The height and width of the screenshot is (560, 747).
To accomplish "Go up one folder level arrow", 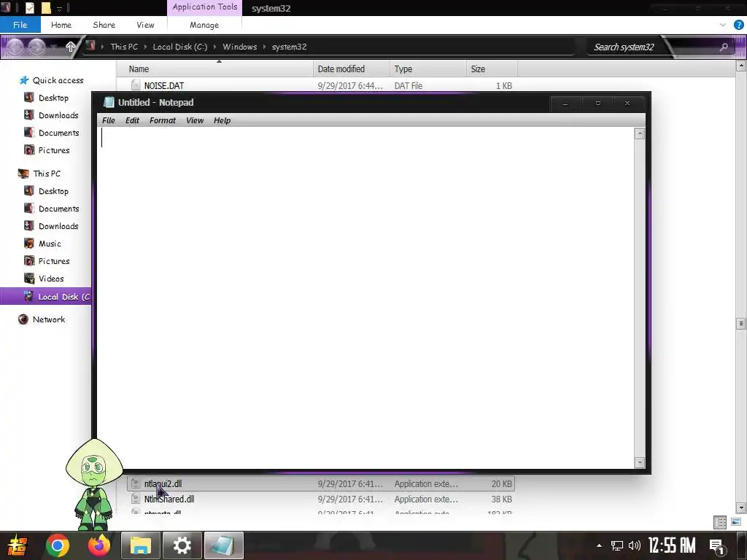I will click(x=71, y=47).
